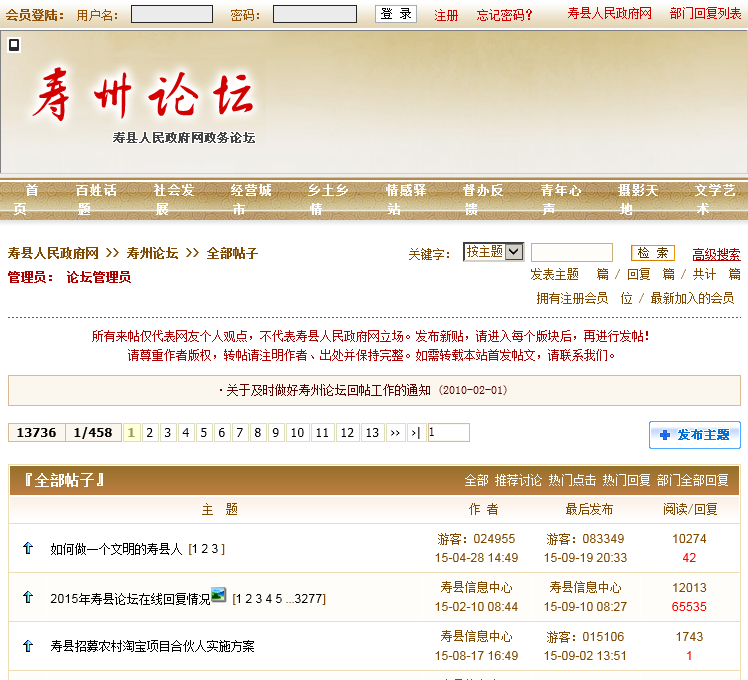Click the >| last page button
748x680 pixels.
pos(416,432)
